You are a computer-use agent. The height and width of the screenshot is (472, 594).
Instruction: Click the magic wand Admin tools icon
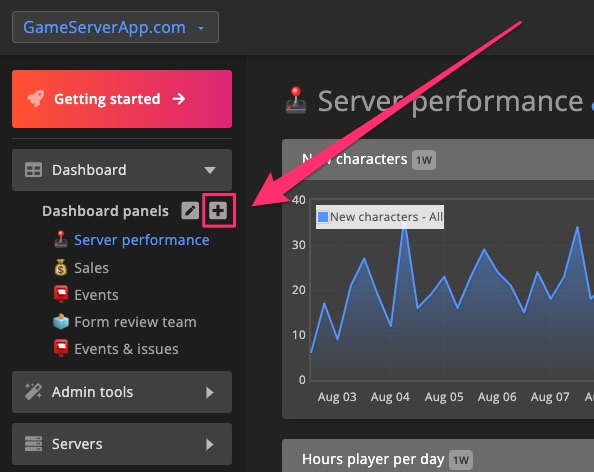point(33,392)
